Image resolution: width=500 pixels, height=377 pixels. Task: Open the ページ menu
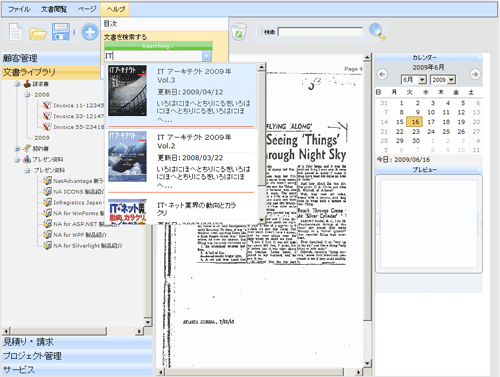click(87, 9)
